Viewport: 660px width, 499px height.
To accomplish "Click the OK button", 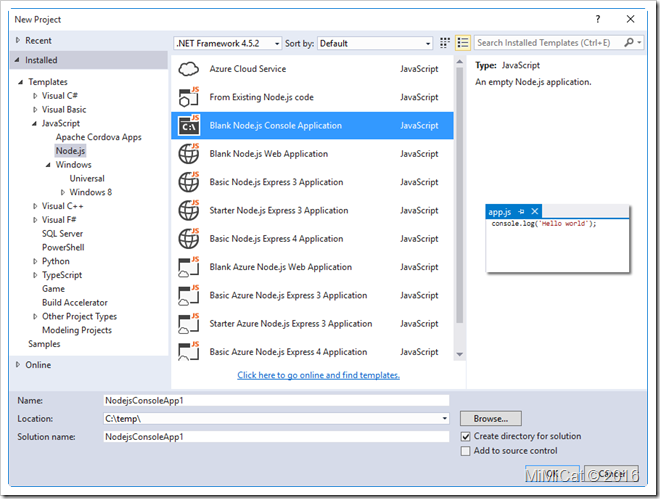I will pyautogui.click(x=552, y=474).
